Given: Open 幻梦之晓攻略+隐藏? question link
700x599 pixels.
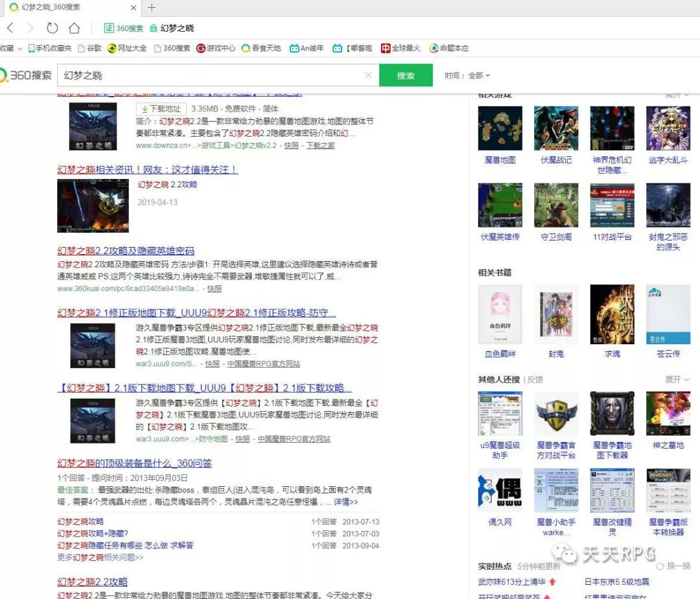Looking at the screenshot, I should 93,534.
